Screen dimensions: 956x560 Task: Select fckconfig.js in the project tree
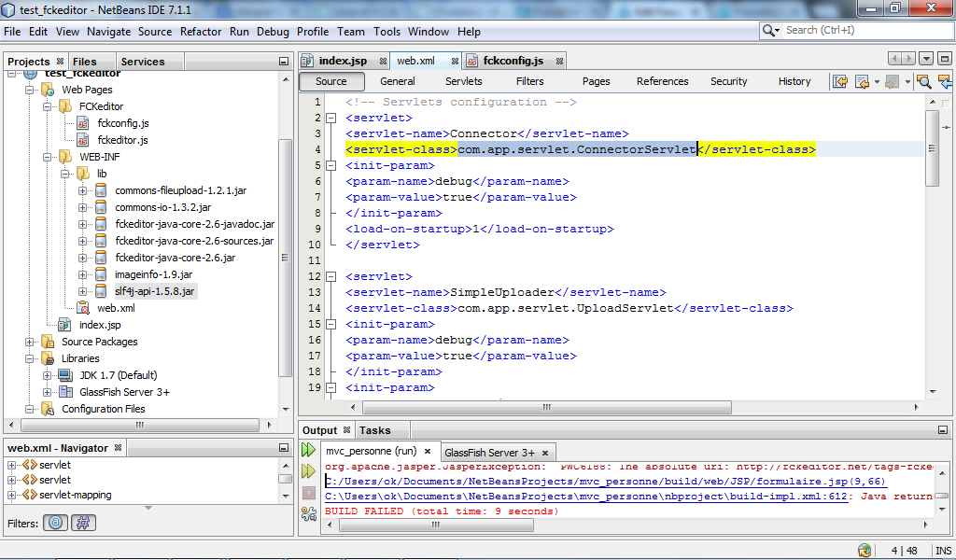click(123, 123)
